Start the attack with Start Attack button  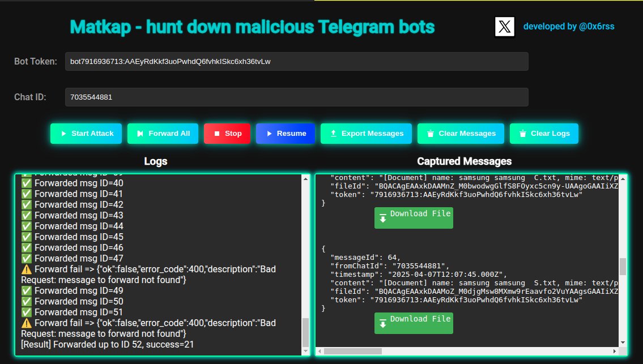pyautogui.click(x=86, y=134)
